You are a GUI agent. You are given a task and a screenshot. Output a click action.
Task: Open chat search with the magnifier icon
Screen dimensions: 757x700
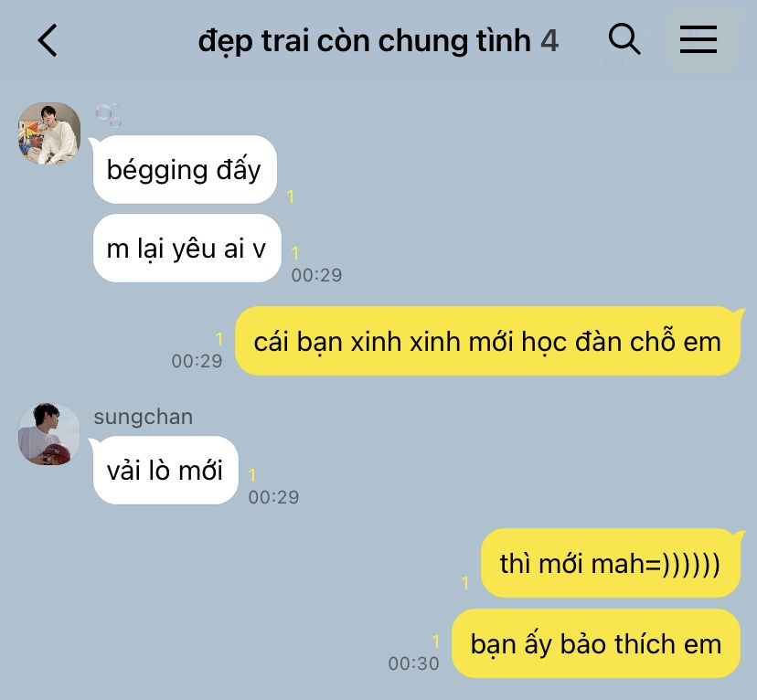(624, 39)
